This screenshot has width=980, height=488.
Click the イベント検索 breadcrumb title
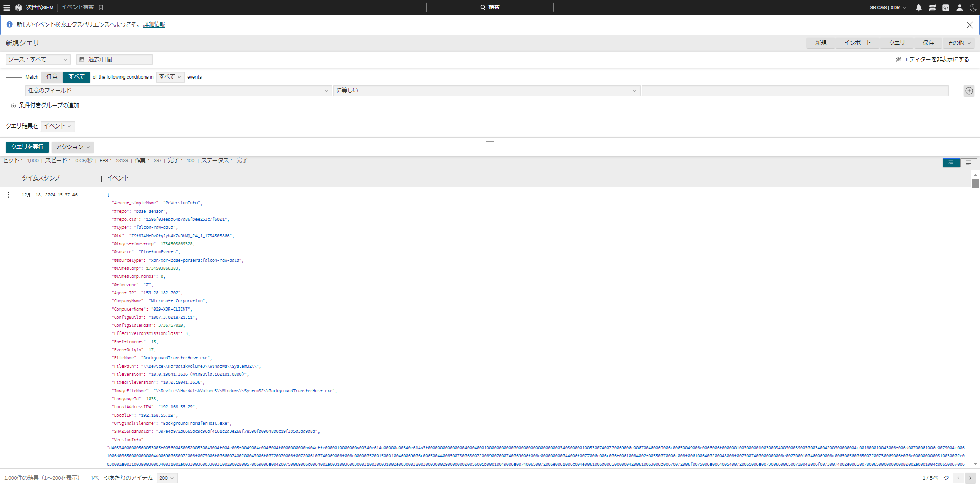(x=78, y=7)
